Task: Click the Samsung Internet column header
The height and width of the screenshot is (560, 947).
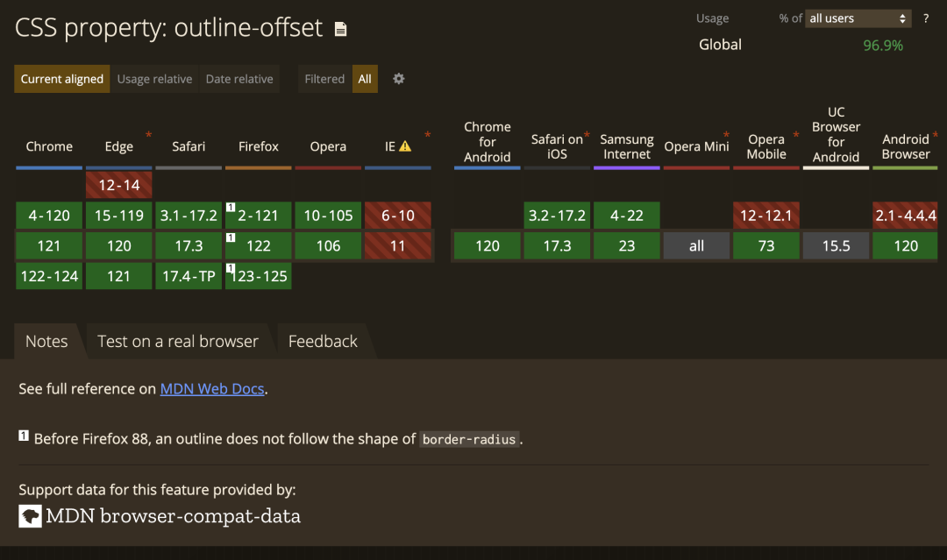Action: pyautogui.click(x=627, y=146)
